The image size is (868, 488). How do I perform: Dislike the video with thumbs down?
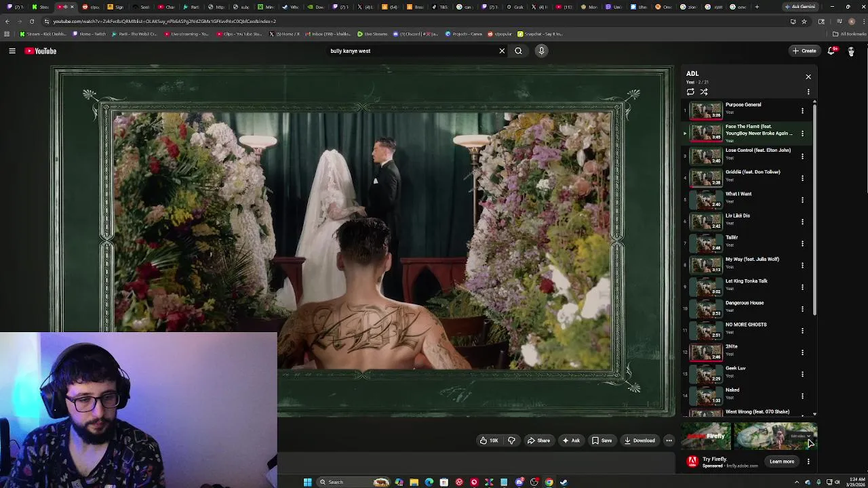[511, 441]
